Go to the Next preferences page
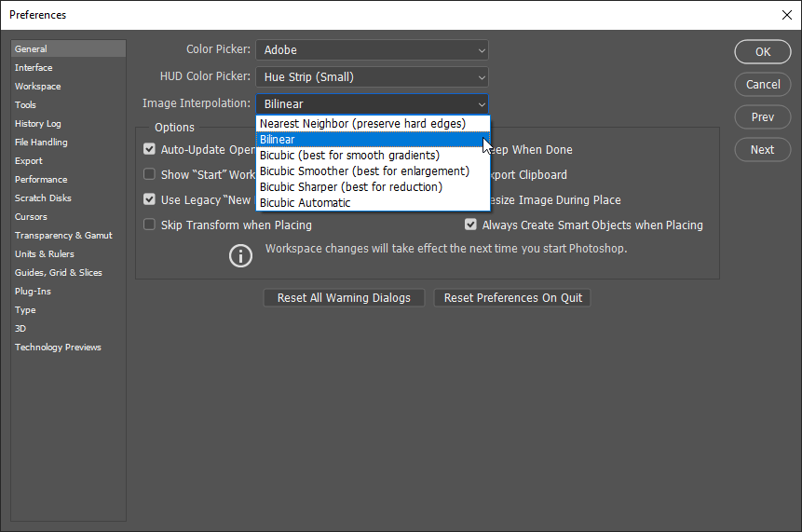802x532 pixels. (x=763, y=149)
